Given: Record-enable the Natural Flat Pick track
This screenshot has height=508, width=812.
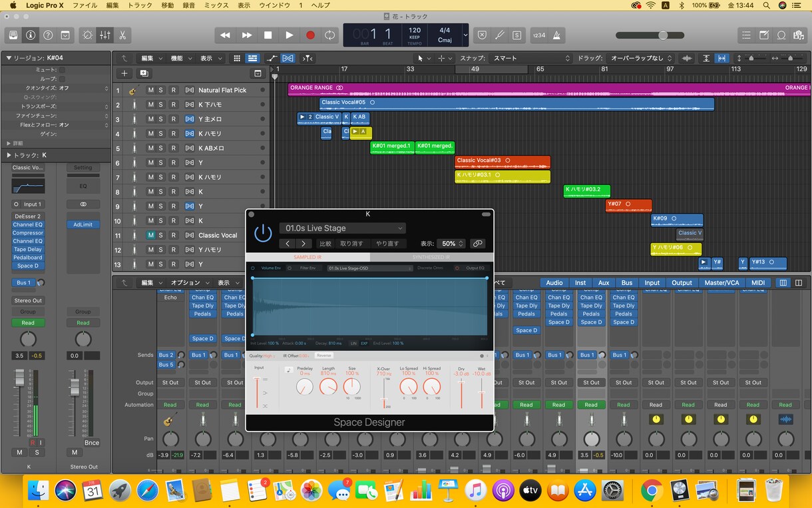Looking at the screenshot, I should point(173,90).
